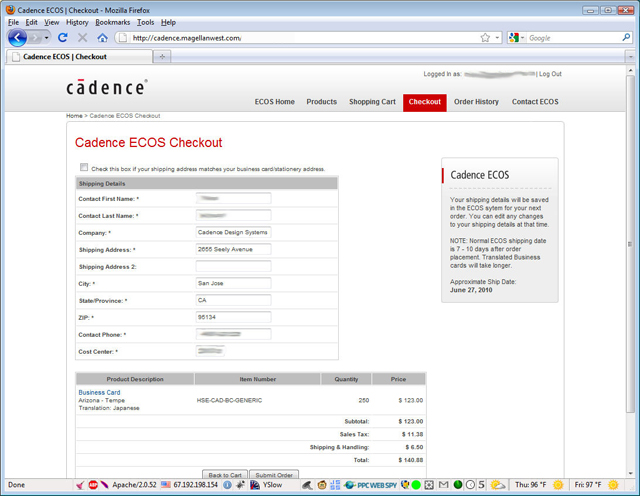Open Order History navigation item
The height and width of the screenshot is (496, 640).
(476, 102)
